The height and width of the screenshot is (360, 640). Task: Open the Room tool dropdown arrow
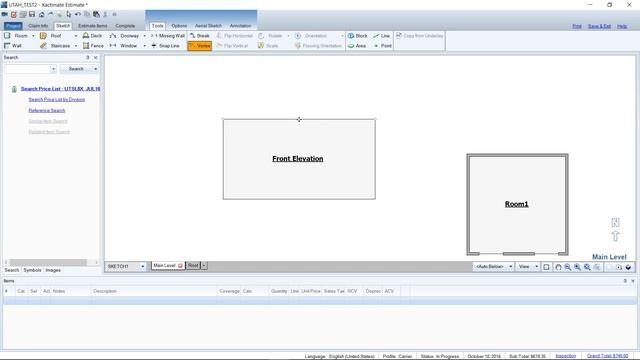33,36
